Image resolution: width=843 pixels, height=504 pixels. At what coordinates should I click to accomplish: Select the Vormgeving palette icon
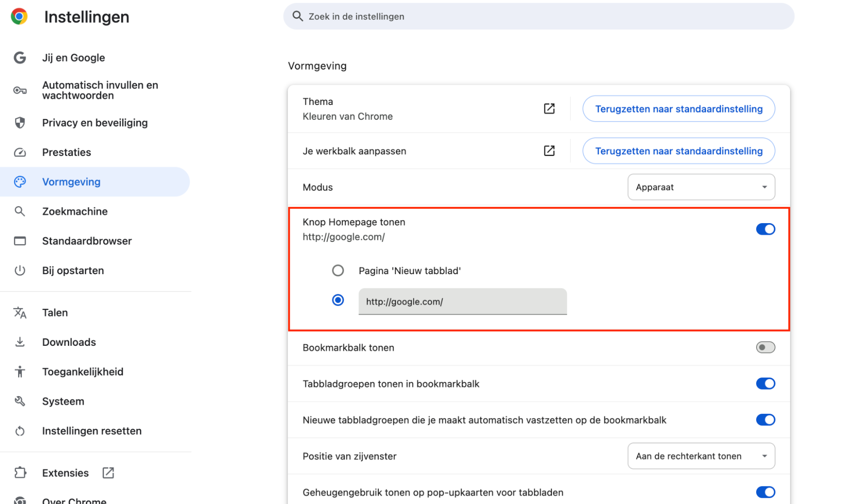pos(20,182)
